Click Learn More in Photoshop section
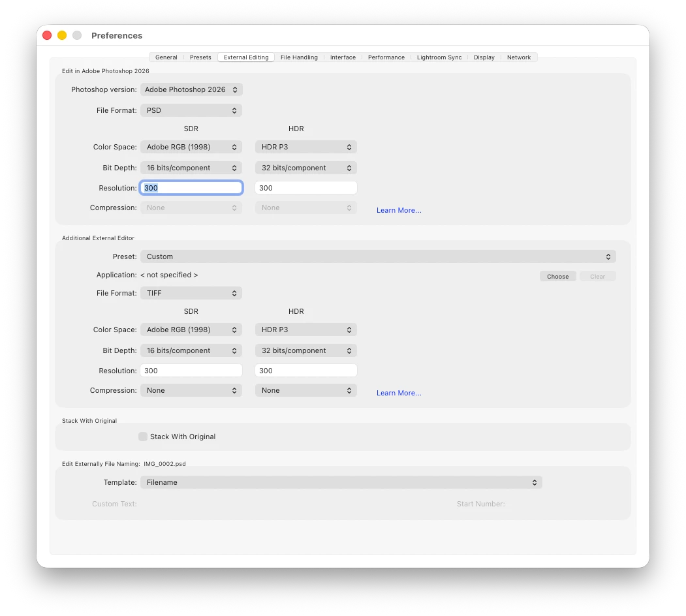Screen dimensions: 686x616 (399, 210)
